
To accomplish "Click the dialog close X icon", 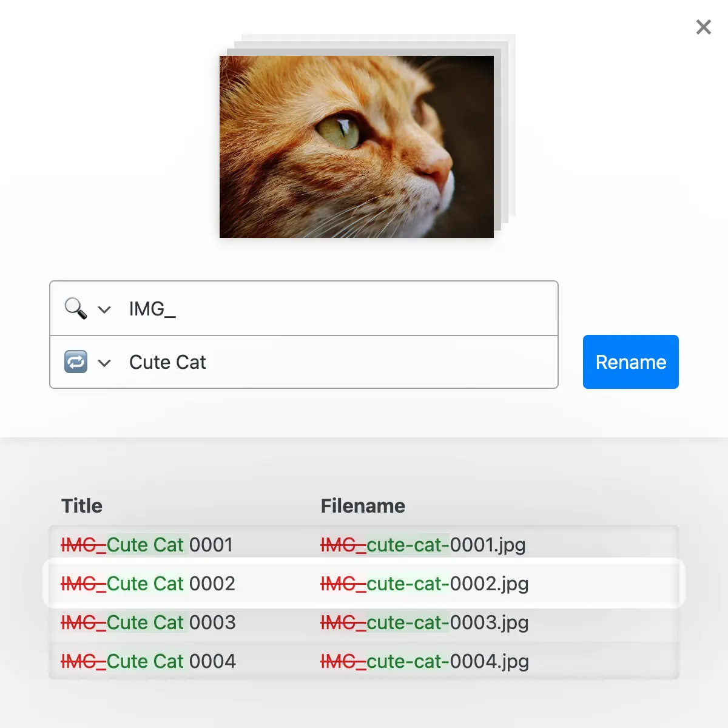I will pos(703,27).
